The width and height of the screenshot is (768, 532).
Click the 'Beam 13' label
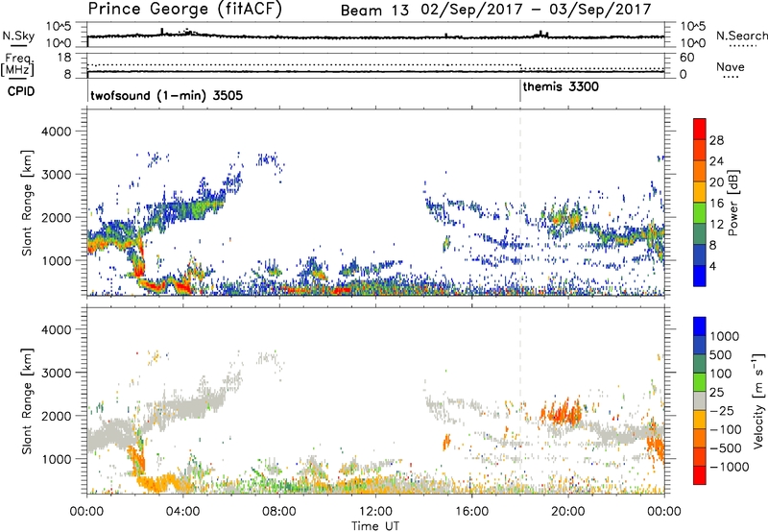(x=374, y=11)
